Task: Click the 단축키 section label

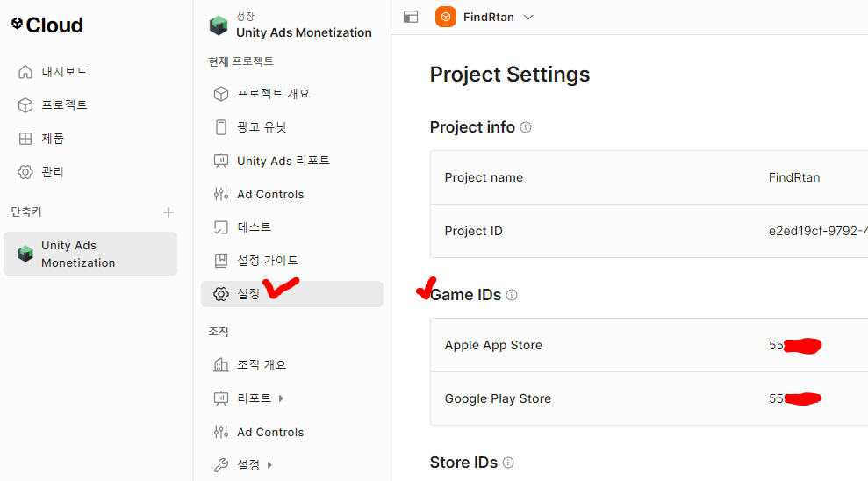Action: pyautogui.click(x=26, y=212)
